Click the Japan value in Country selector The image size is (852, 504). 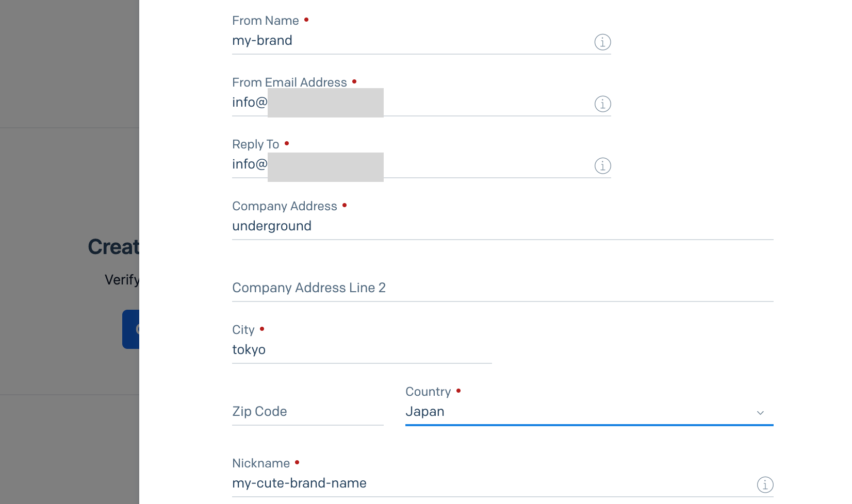[x=425, y=412]
